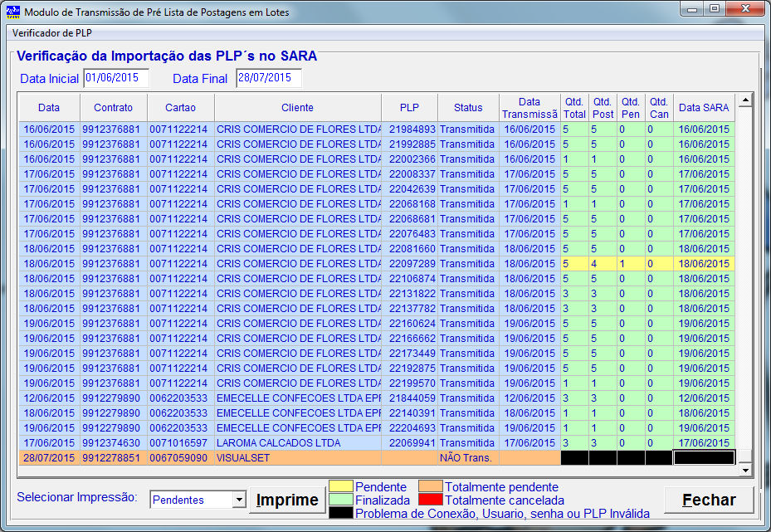Viewport: 771px width, 532px height.
Task: Select PLP number 22008337
Action: click(412, 174)
